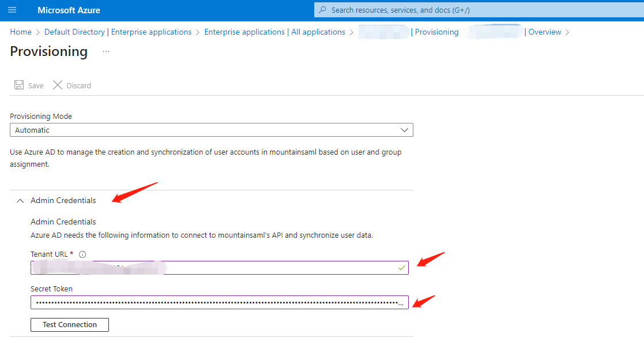The height and width of the screenshot is (341, 644).
Task: Focus the Tenant URL input field
Action: 220,268
